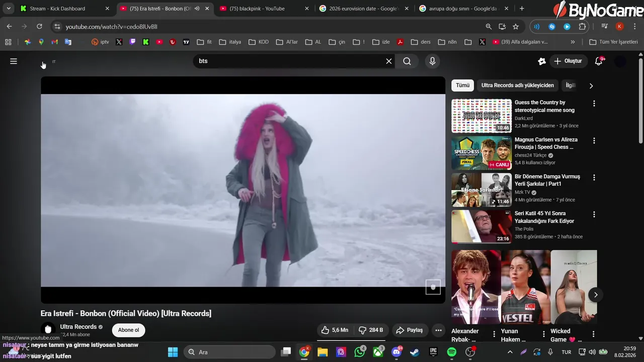Open the 'Tüm Yer İşaretleri' bookmarks folder
This screenshot has height=362, width=644.
(x=613, y=42)
